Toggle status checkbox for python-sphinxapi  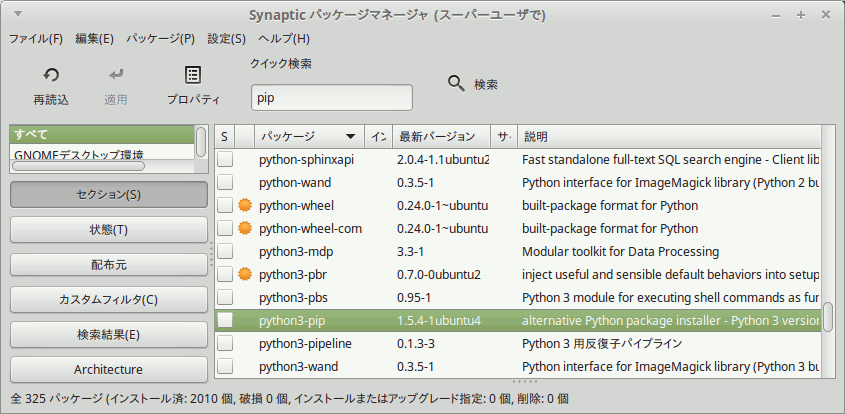pyautogui.click(x=225, y=160)
